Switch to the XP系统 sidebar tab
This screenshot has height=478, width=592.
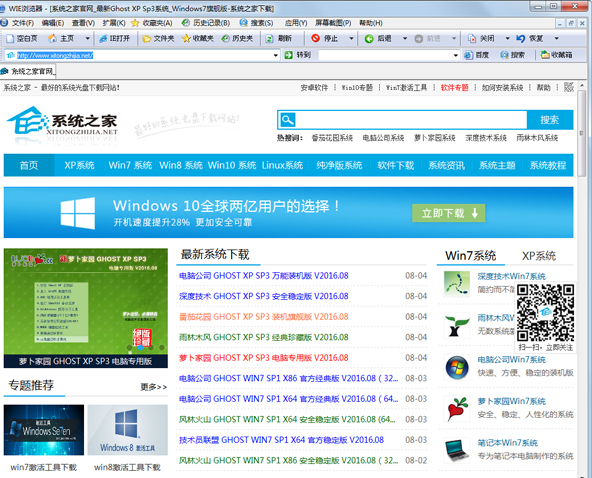[539, 256]
